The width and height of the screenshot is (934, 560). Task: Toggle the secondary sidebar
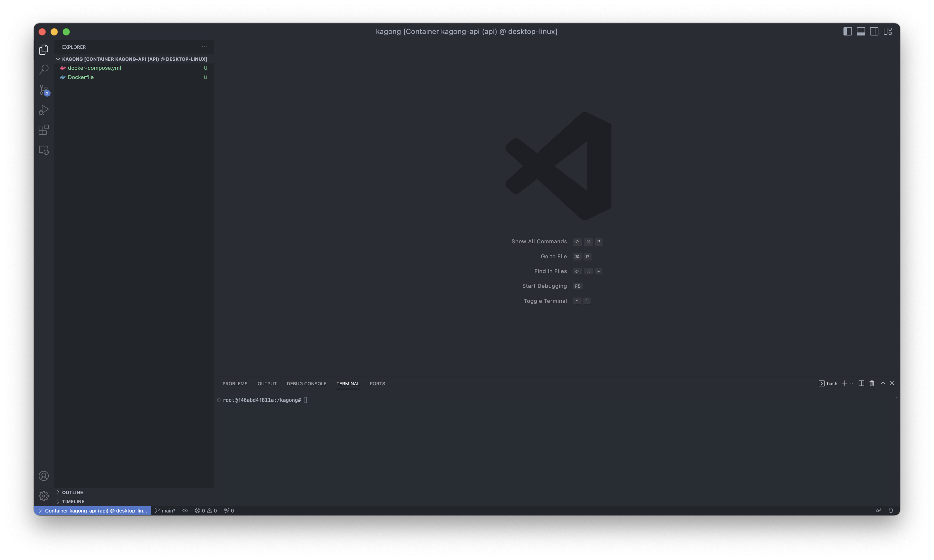click(874, 31)
